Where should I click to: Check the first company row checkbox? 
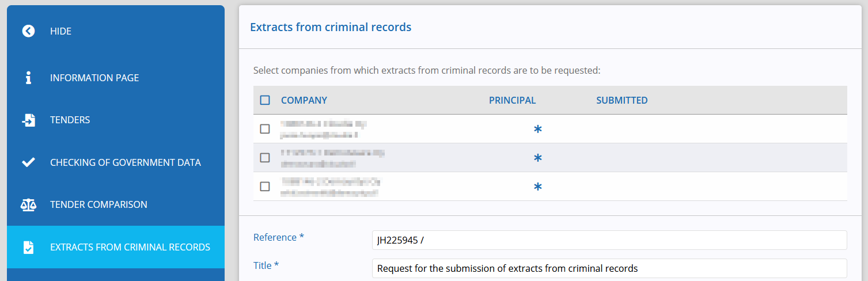pyautogui.click(x=265, y=129)
